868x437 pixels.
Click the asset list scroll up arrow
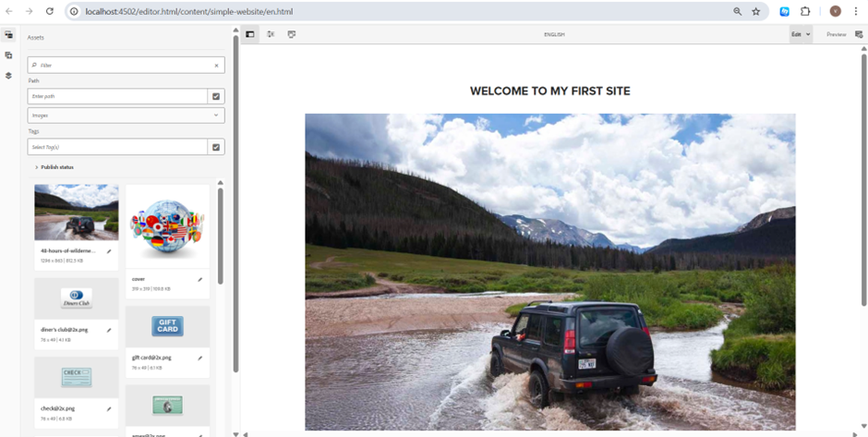(221, 182)
